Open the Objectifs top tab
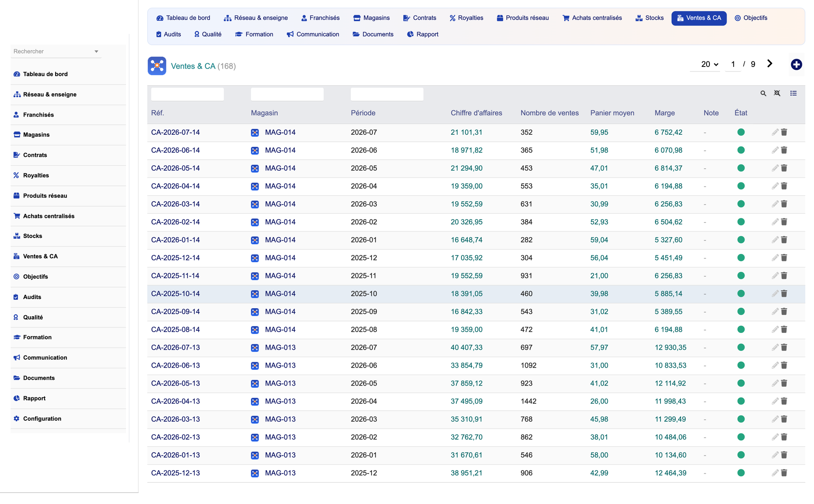814x504 pixels. coord(751,18)
